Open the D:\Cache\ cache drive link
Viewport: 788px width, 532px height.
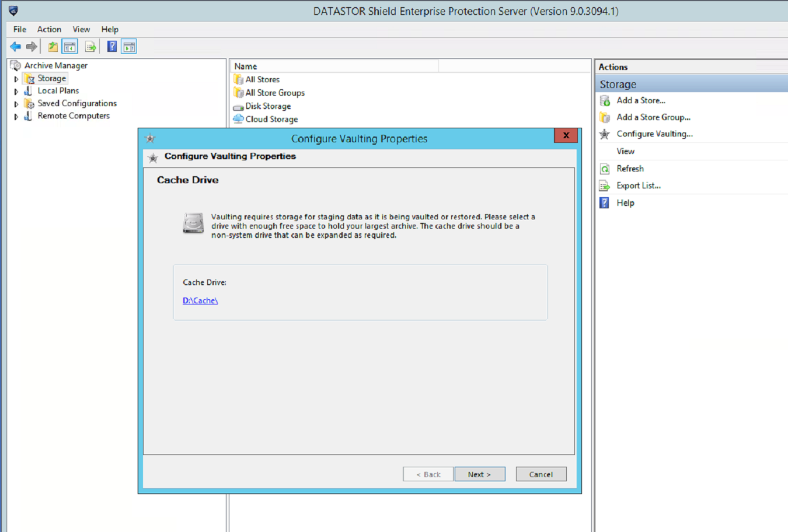tap(200, 300)
